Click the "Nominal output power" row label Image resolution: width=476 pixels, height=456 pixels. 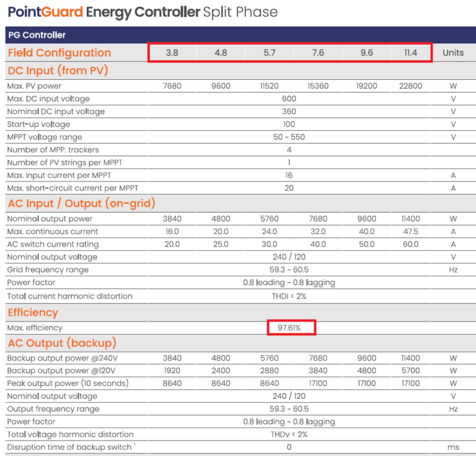coord(50,219)
